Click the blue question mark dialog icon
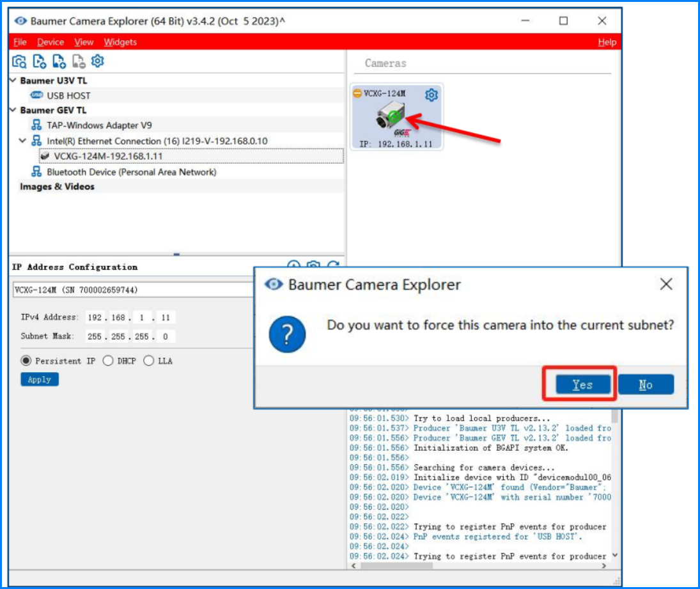 point(287,334)
